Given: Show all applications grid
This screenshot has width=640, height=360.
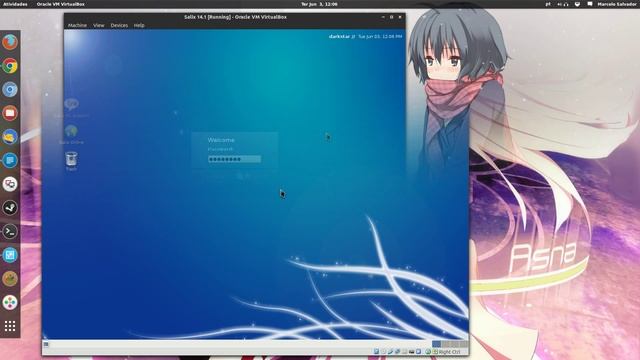Looking at the screenshot, I should point(10,326).
